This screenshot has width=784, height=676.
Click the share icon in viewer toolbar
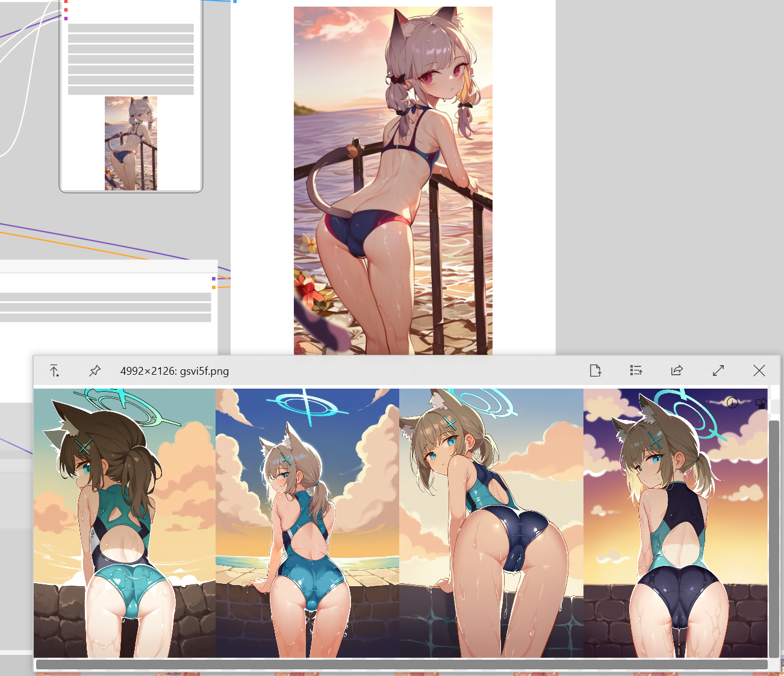pos(677,371)
